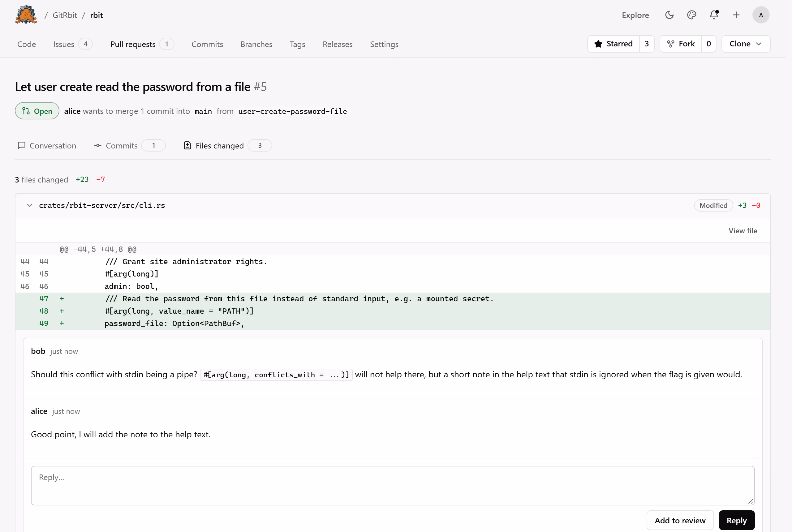792x532 pixels.
Task: Fork the rbit repository
Action: coord(681,44)
